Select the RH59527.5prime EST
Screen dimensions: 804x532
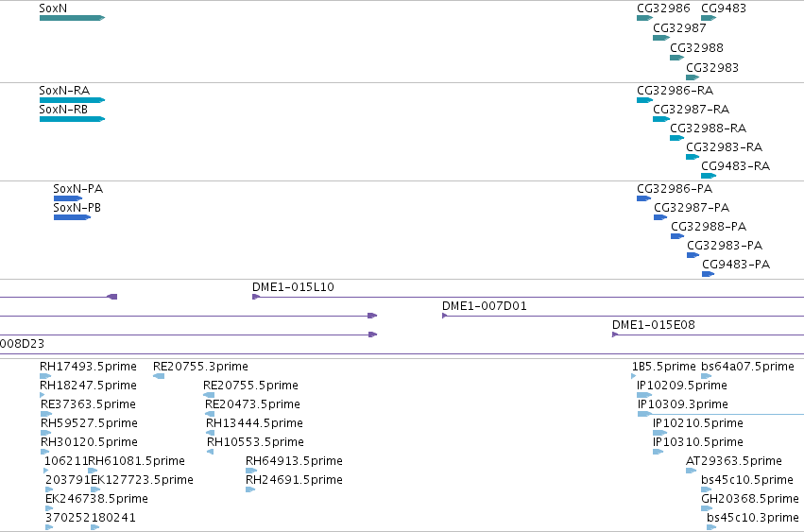tap(45, 434)
